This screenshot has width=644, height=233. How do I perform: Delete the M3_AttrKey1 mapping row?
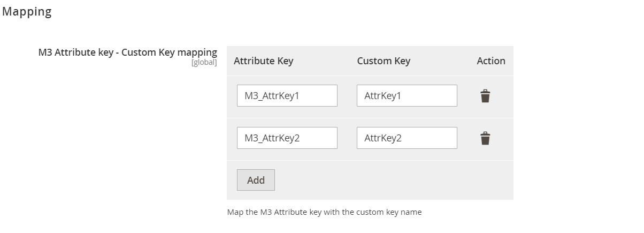485,96
